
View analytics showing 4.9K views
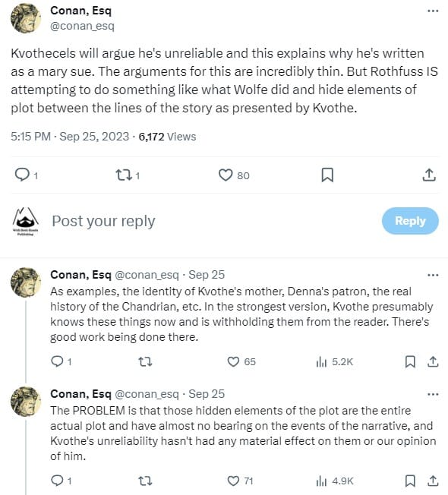point(335,481)
